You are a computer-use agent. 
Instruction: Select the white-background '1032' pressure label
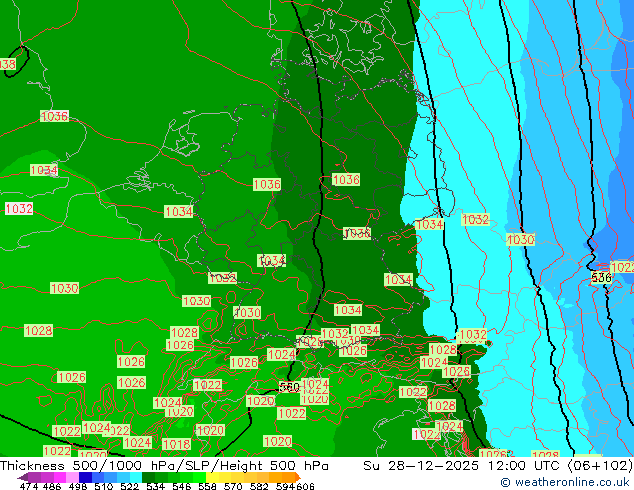click(x=19, y=209)
